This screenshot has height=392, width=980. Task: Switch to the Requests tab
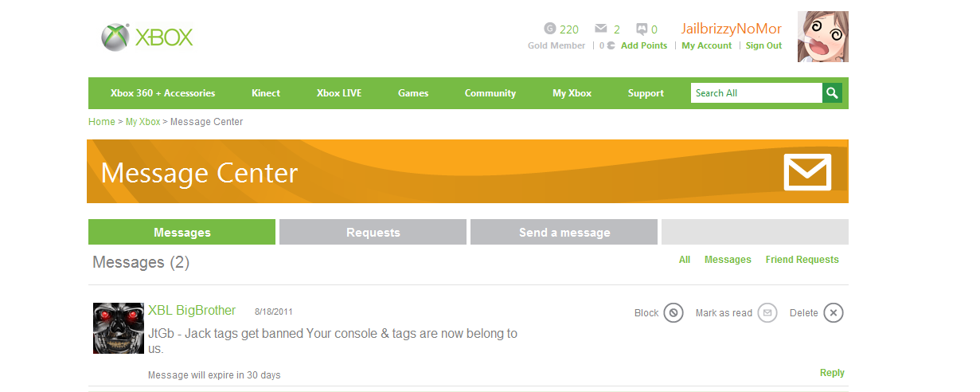click(373, 232)
